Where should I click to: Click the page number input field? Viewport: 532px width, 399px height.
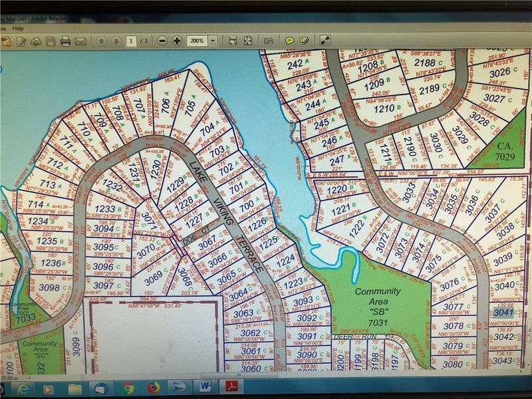point(131,41)
